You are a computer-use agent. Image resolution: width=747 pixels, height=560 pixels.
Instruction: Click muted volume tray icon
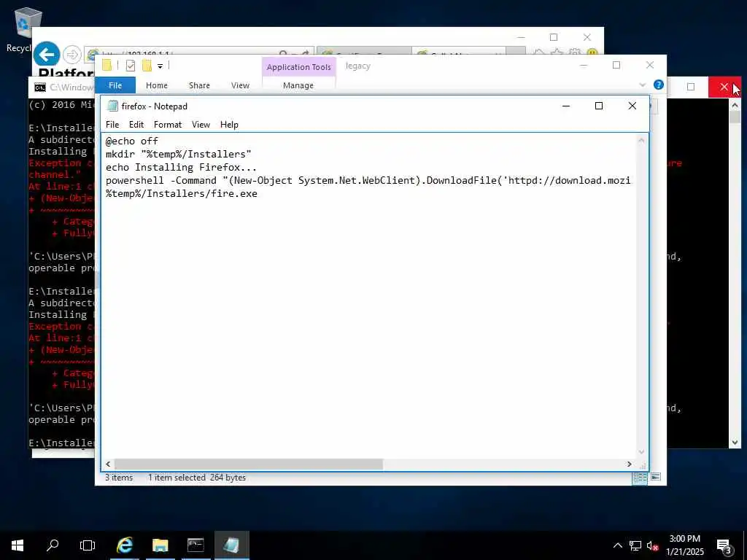(x=652, y=545)
